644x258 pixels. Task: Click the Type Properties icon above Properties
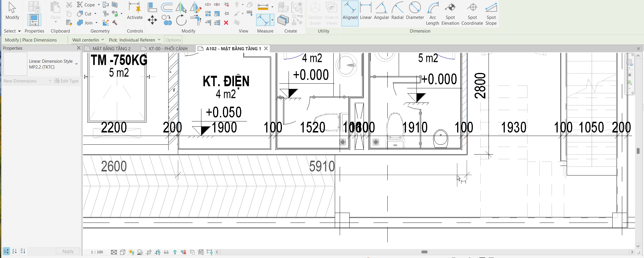tap(34, 7)
